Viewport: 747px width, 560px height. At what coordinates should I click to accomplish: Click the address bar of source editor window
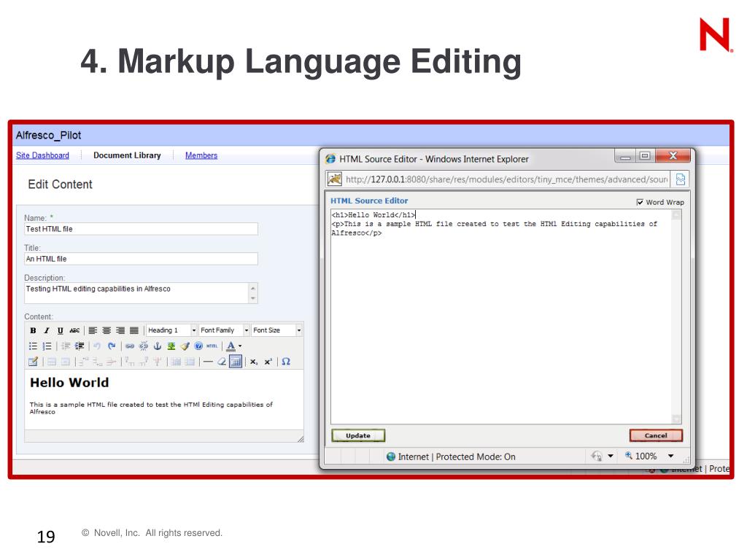coord(506,179)
